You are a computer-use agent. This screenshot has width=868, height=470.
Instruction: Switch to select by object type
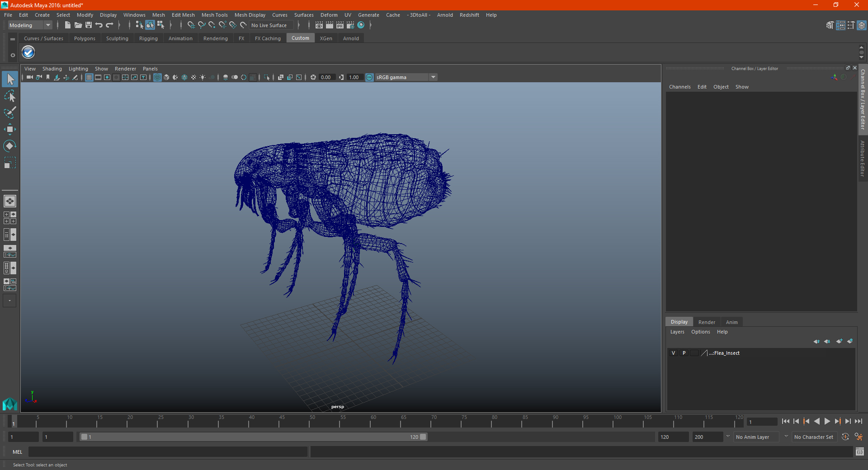click(150, 25)
